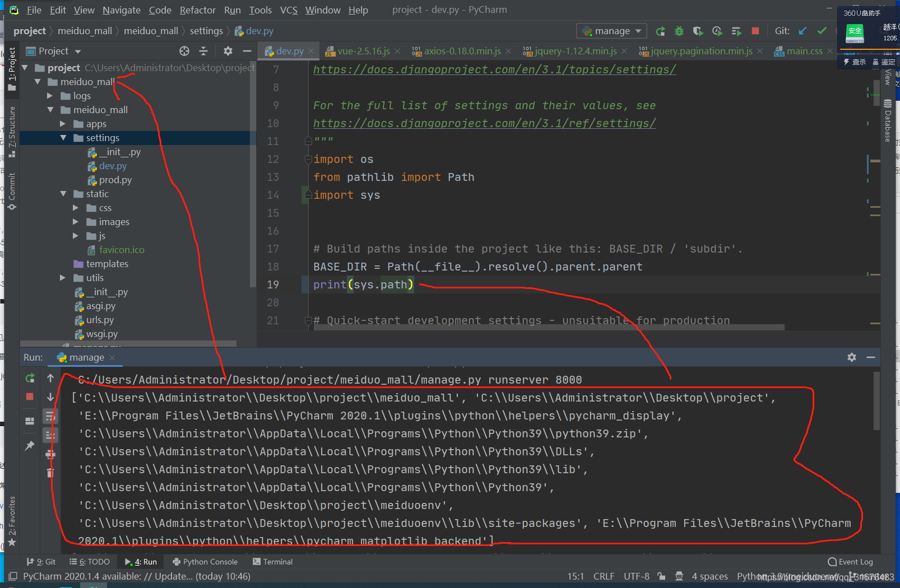The width and height of the screenshot is (900, 588).
Task: Follow the docs topics/settings link
Action: [x=494, y=69]
